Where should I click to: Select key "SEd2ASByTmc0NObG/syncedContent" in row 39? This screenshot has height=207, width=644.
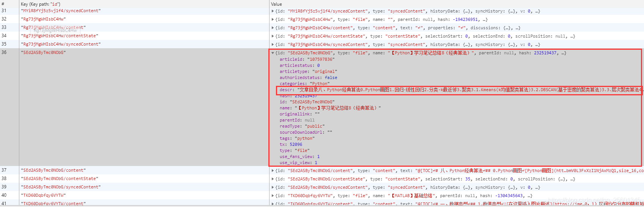coord(61,187)
